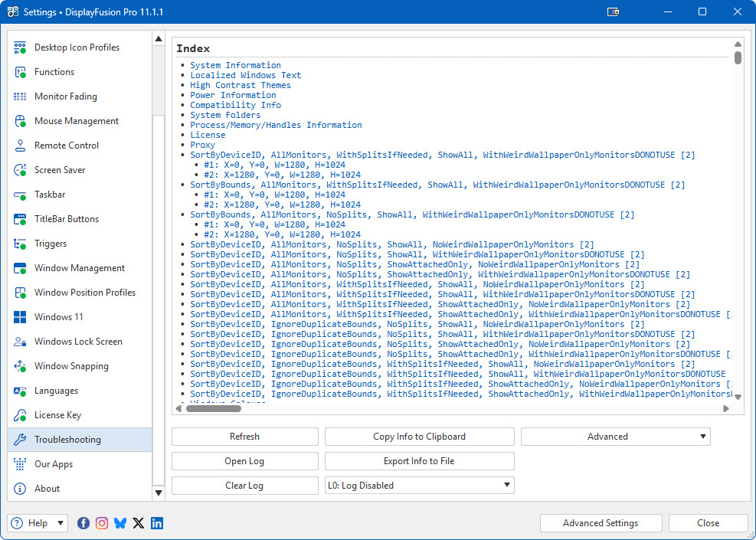Image resolution: width=756 pixels, height=540 pixels.
Task: Click the sidebar scroll down arrow
Action: click(x=159, y=493)
